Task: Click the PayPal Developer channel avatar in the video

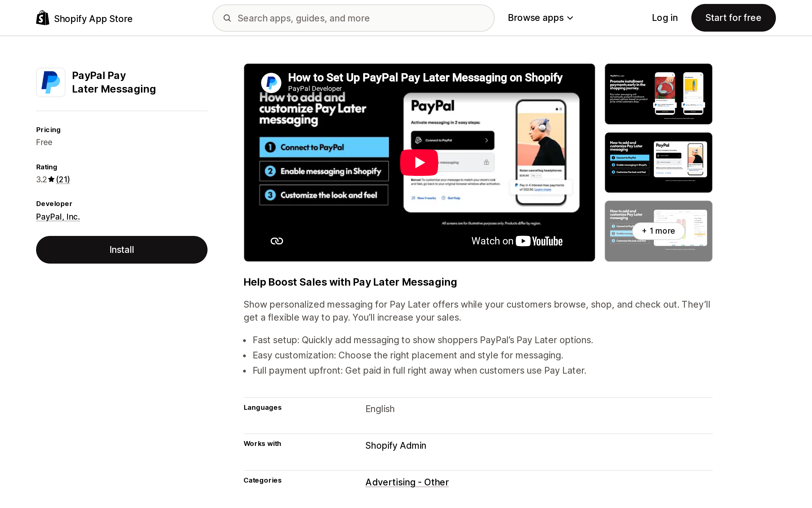Action: pos(271,83)
